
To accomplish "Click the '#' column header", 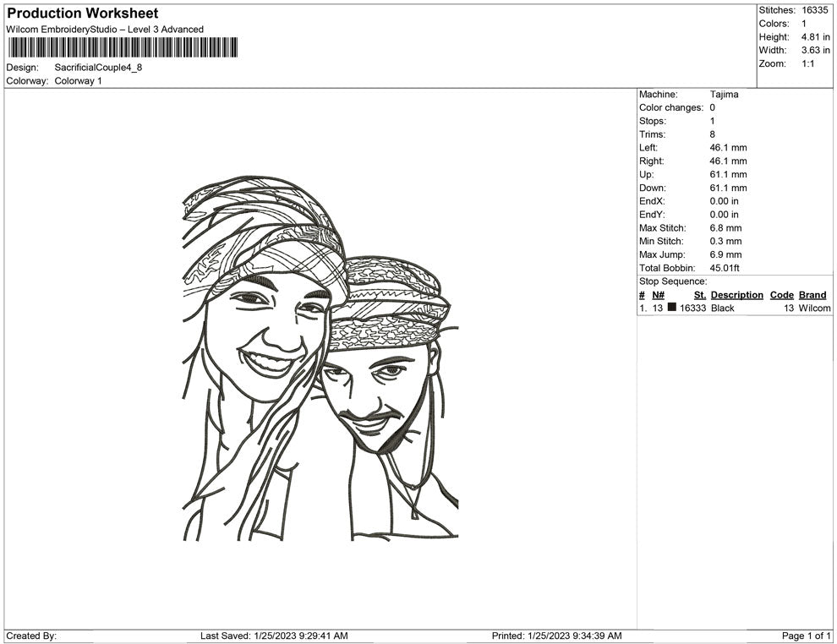I will point(642,295).
